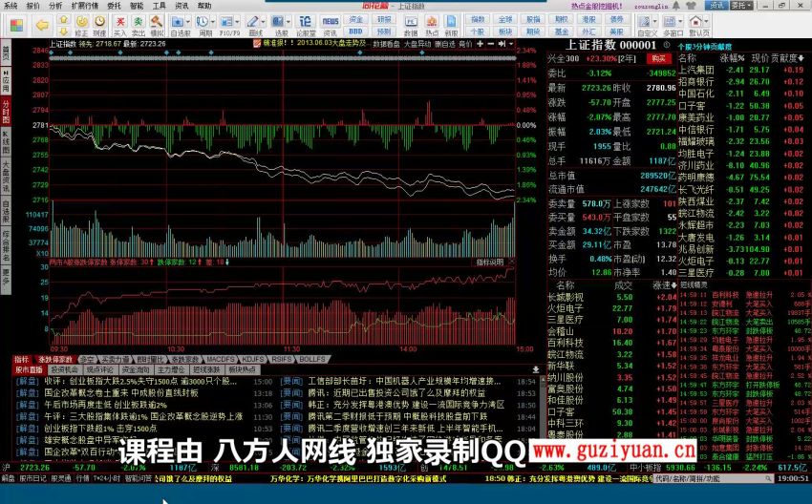Viewport: 812px width, 504px height.
Task: Click the plus zoom icon above chart
Action: click(x=481, y=44)
